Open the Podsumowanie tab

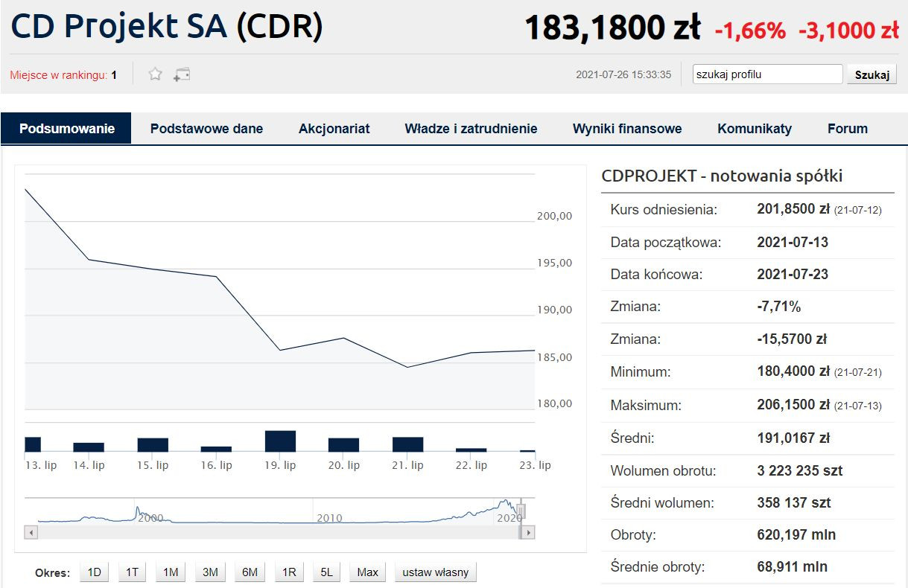click(x=67, y=128)
